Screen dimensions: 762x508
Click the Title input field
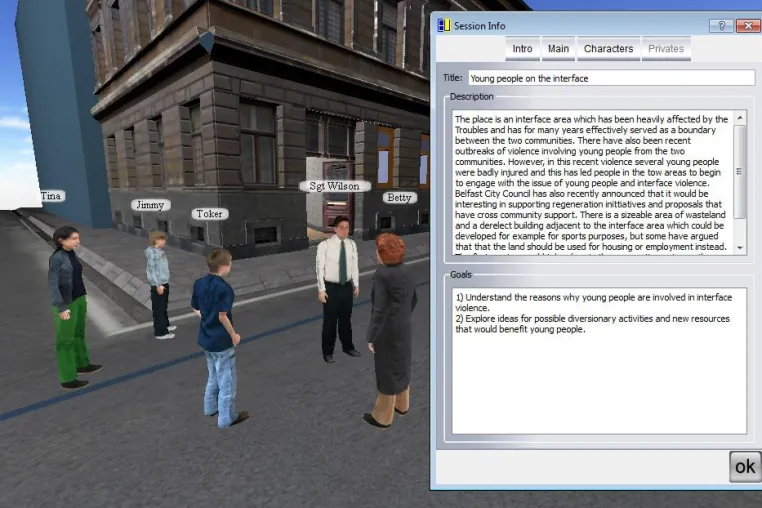coord(612,78)
